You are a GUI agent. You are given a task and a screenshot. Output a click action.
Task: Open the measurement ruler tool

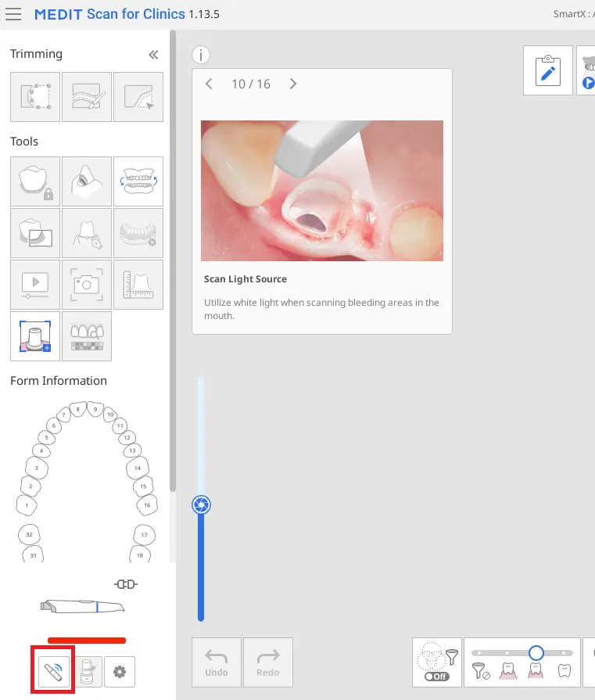(x=138, y=284)
